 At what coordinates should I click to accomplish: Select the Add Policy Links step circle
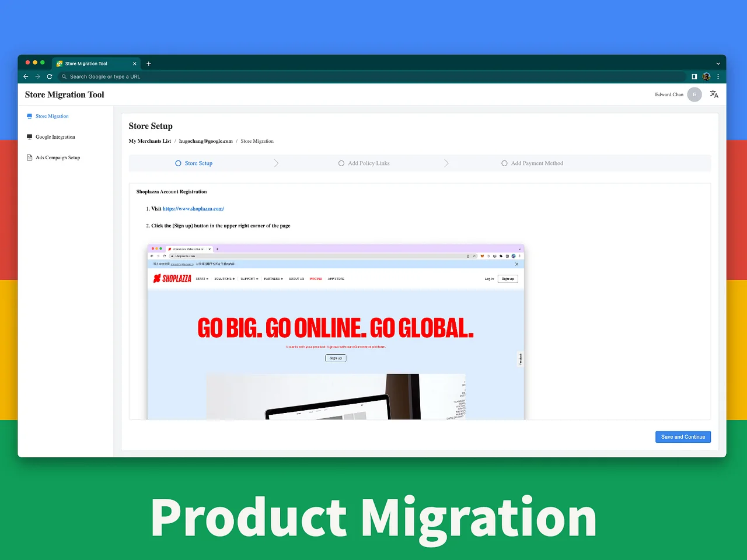click(x=341, y=163)
